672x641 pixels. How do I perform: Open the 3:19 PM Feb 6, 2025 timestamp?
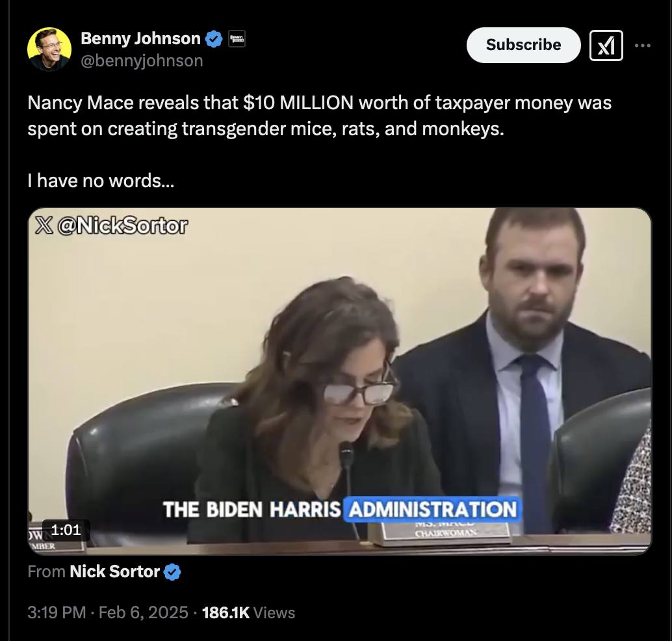point(108,612)
